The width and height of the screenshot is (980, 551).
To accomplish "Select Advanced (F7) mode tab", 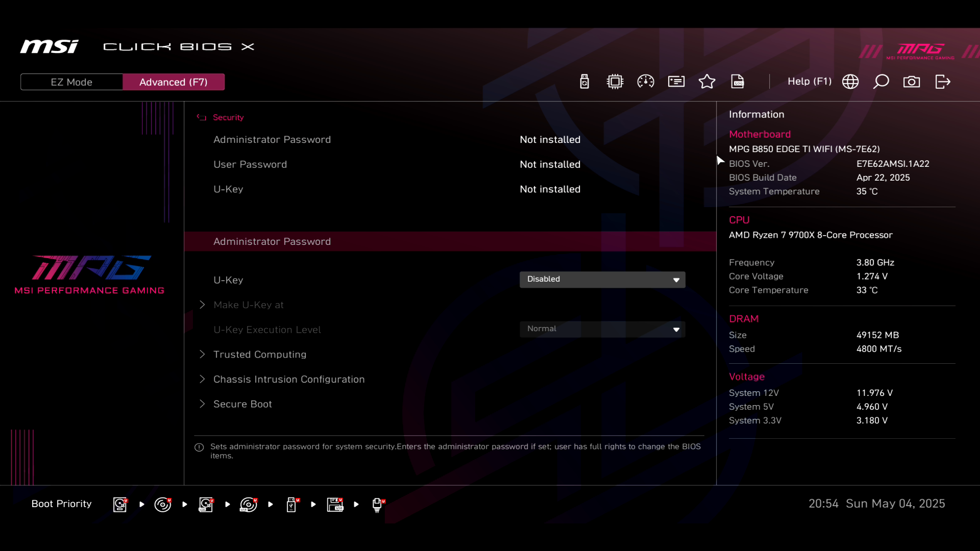I will click(x=174, y=82).
